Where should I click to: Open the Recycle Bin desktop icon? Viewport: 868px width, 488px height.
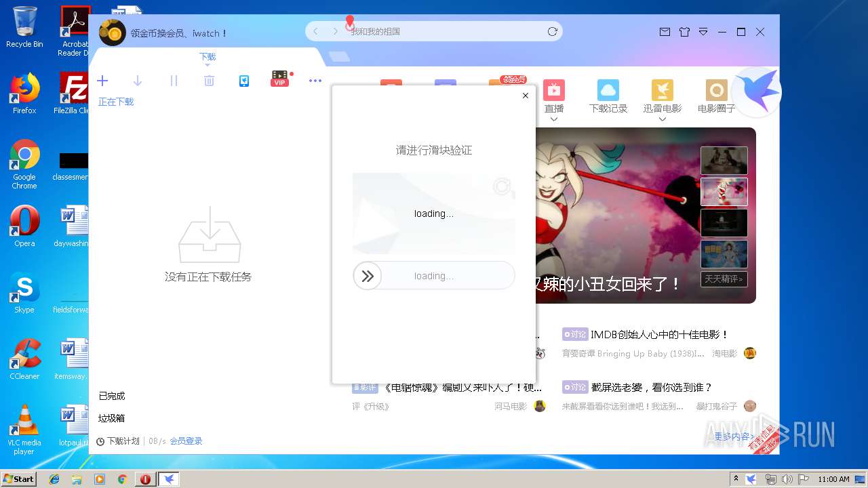[x=24, y=27]
